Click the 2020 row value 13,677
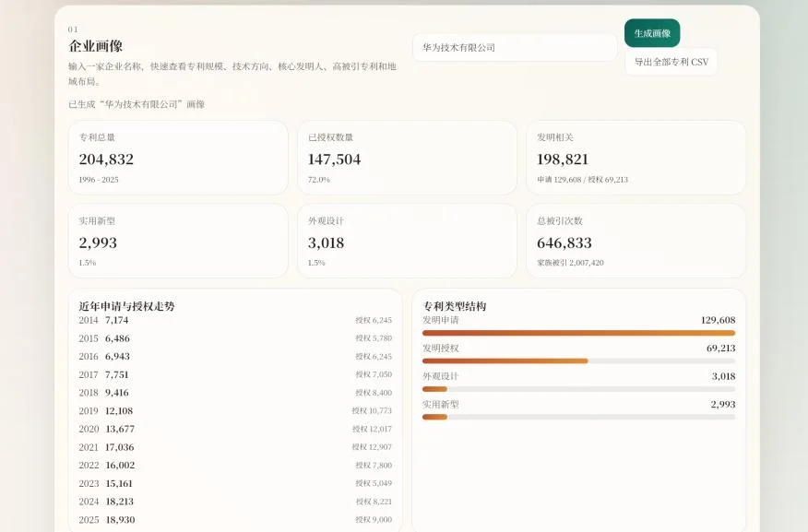This screenshot has width=808, height=532. 120,429
